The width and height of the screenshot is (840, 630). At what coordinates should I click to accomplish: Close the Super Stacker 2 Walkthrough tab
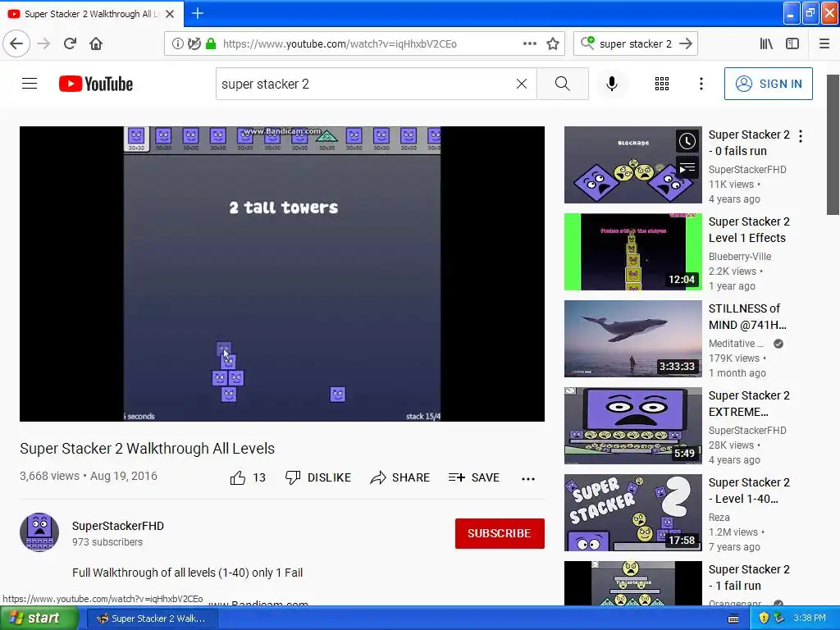pos(170,14)
